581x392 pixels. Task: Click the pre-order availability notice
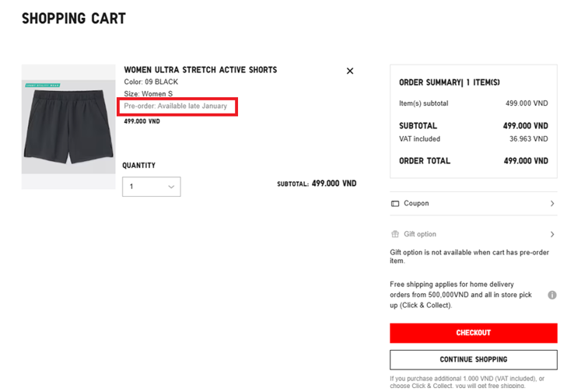(x=176, y=106)
